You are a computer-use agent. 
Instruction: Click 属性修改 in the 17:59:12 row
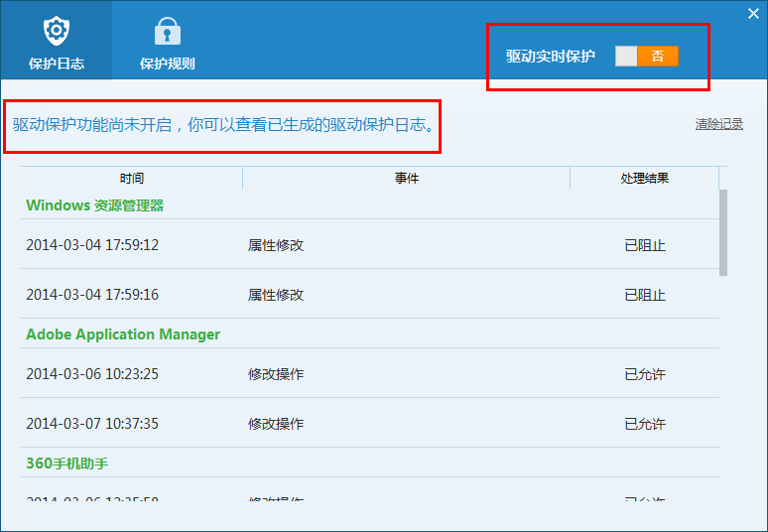click(276, 245)
